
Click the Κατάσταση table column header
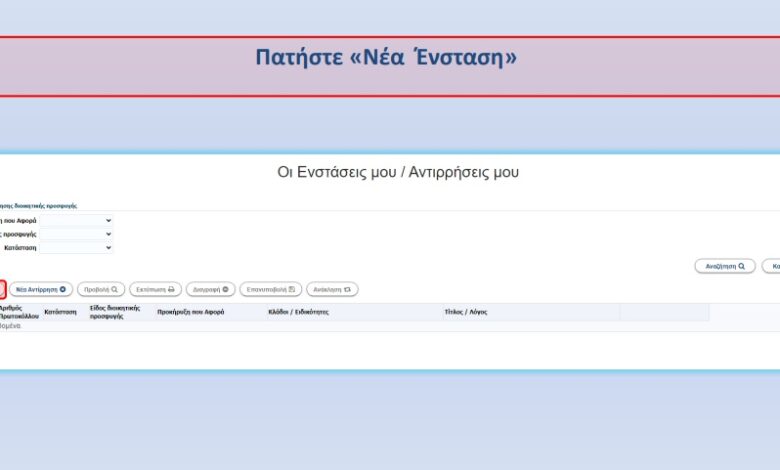click(60, 312)
